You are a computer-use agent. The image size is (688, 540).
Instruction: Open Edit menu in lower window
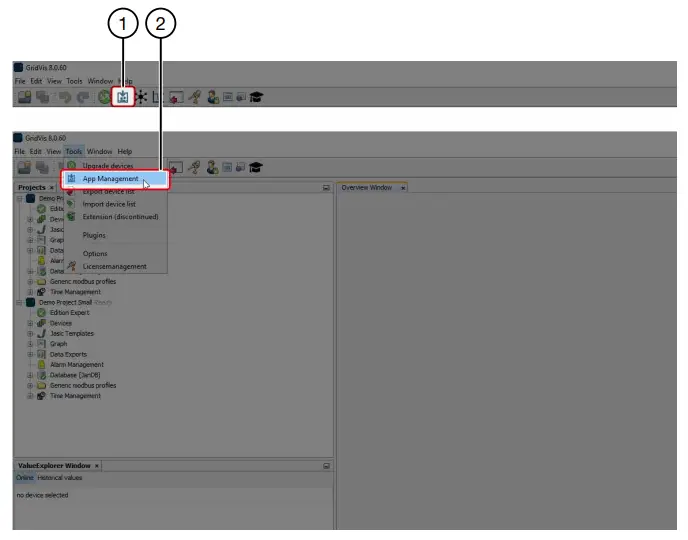36,151
